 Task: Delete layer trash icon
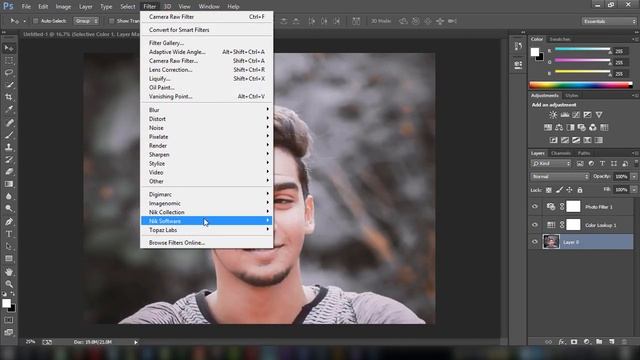[x=624, y=342]
